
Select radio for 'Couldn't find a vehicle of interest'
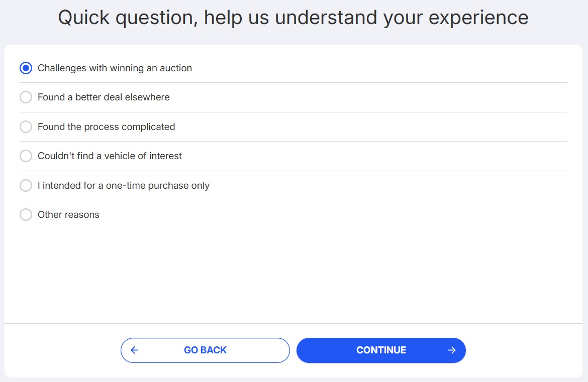pos(26,156)
